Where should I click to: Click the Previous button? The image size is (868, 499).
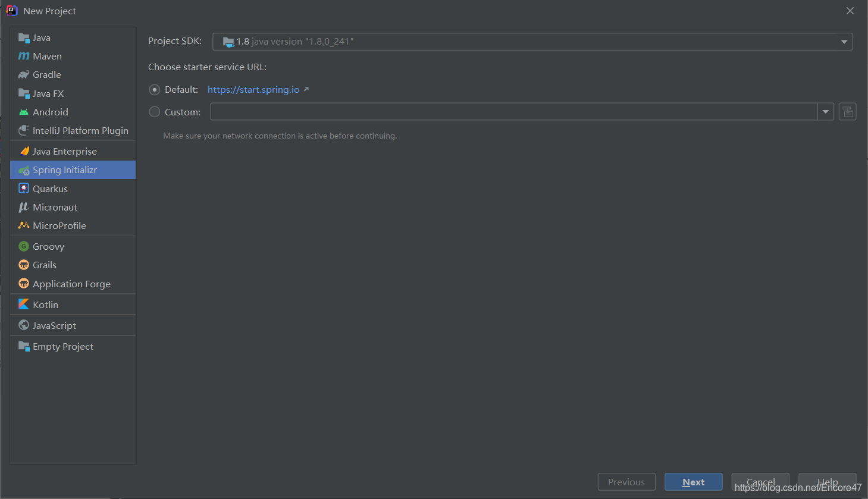coord(626,482)
